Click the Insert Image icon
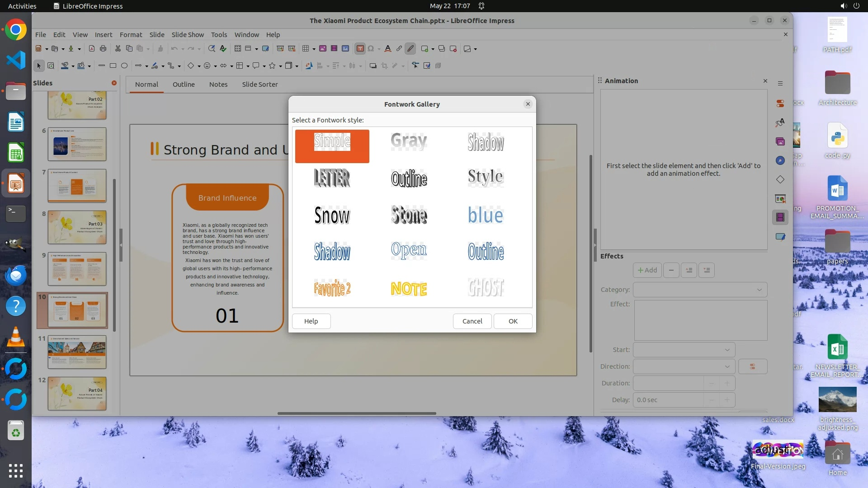This screenshot has width=868, height=488. pyautogui.click(x=323, y=49)
